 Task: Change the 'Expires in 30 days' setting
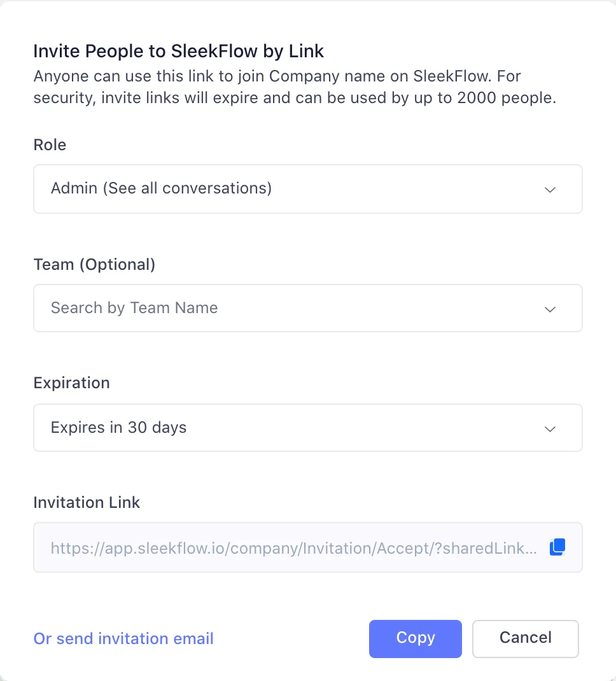click(x=308, y=428)
